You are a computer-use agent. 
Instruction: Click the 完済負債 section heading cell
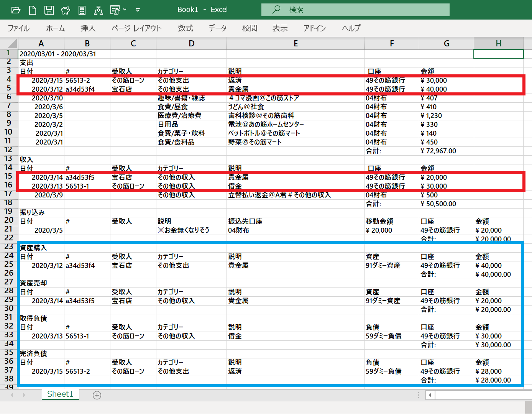(41, 354)
